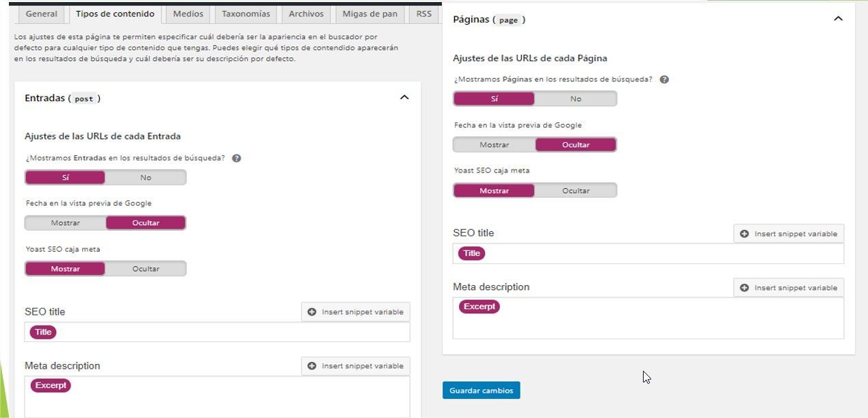Click the Guardar cambios button
This screenshot has height=418, width=868.
click(x=482, y=390)
